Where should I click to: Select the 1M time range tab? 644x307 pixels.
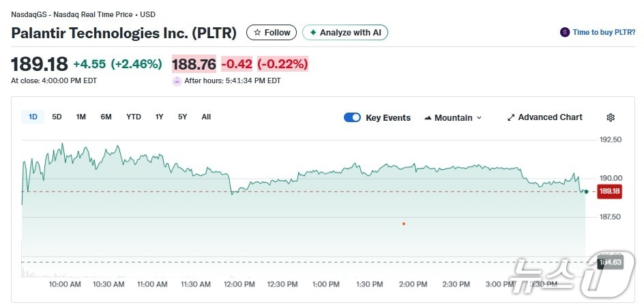[81, 117]
